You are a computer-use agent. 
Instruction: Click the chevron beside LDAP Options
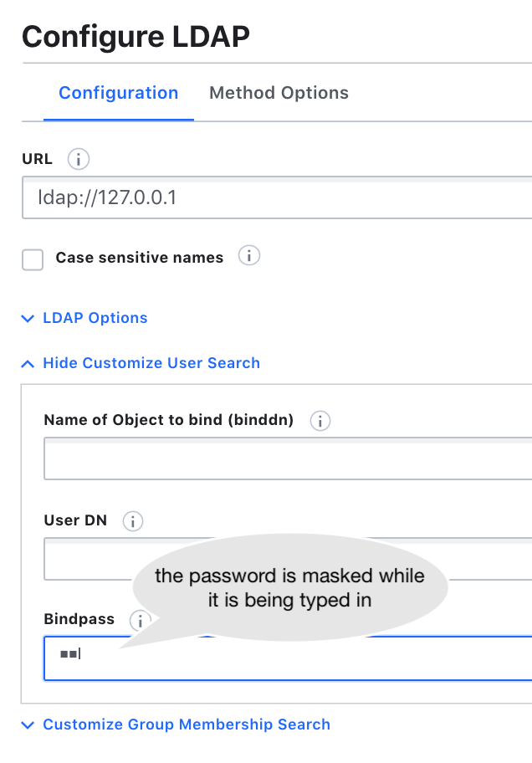pos(27,318)
